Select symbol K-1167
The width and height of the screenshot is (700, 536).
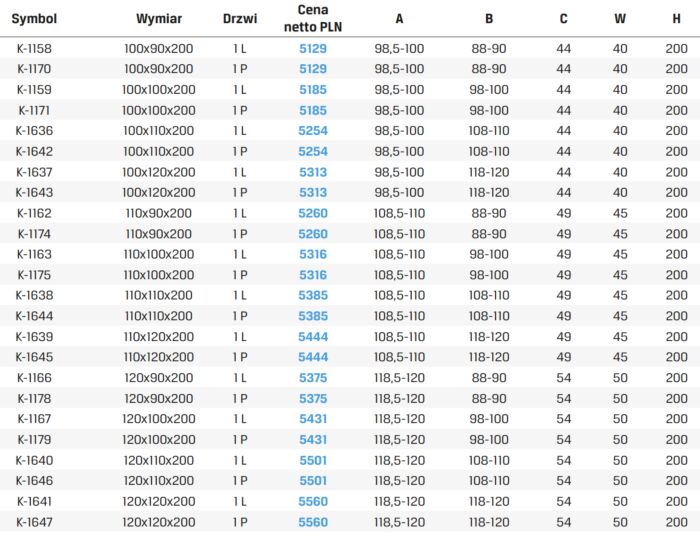pyautogui.click(x=34, y=419)
